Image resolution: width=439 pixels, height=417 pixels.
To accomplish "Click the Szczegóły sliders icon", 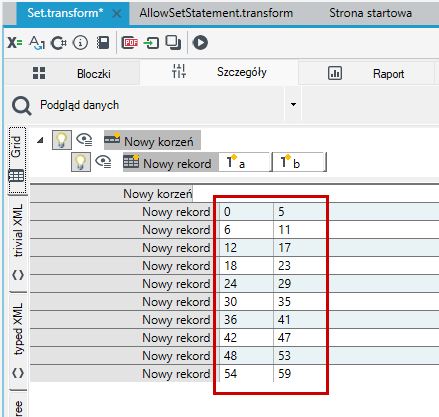I will (x=179, y=71).
